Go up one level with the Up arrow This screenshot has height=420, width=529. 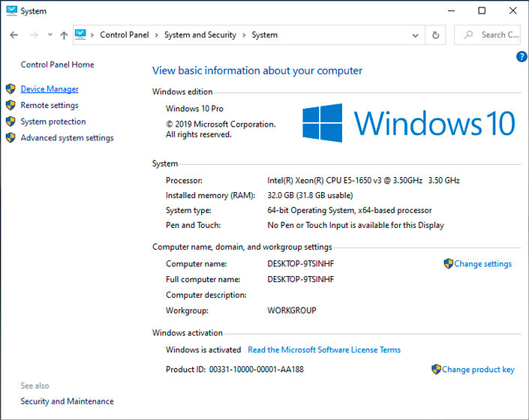[64, 35]
